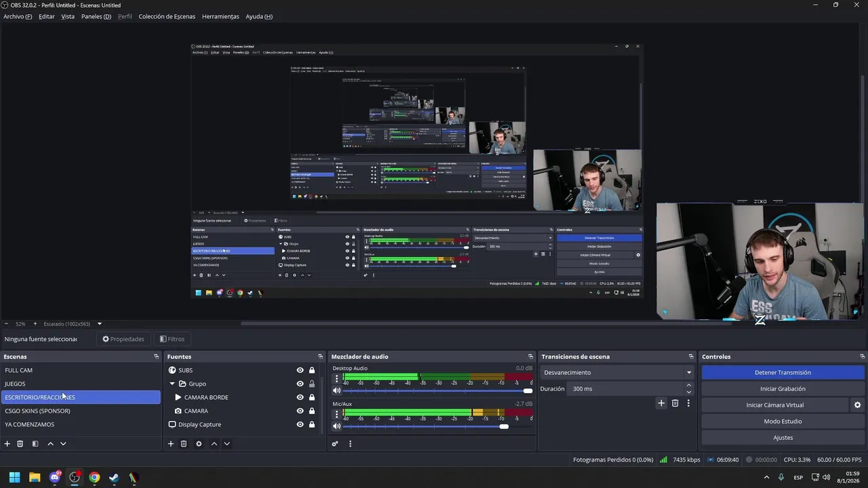This screenshot has width=868, height=488.
Task: Start recording with Iniciar Grabación
Action: [x=783, y=389]
